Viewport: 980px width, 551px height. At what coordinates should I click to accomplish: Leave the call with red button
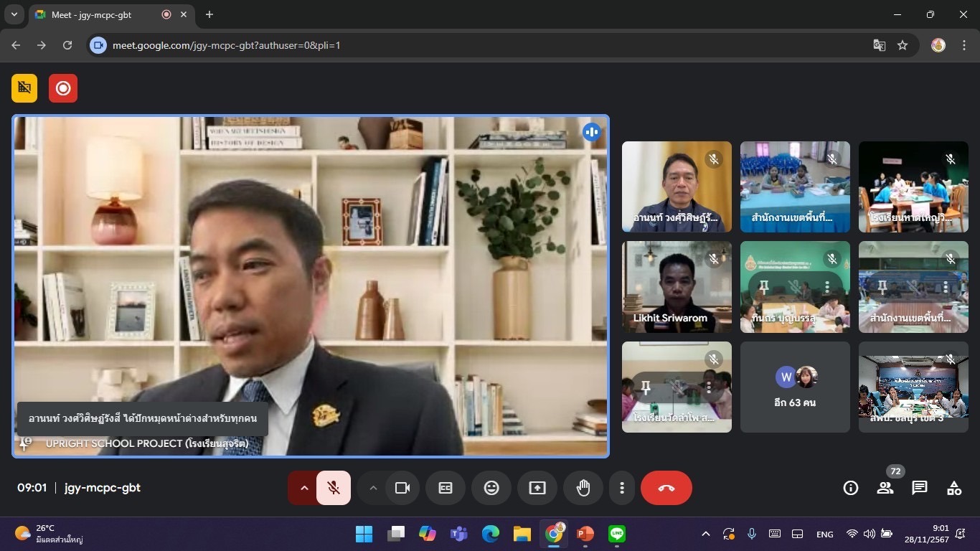click(666, 488)
